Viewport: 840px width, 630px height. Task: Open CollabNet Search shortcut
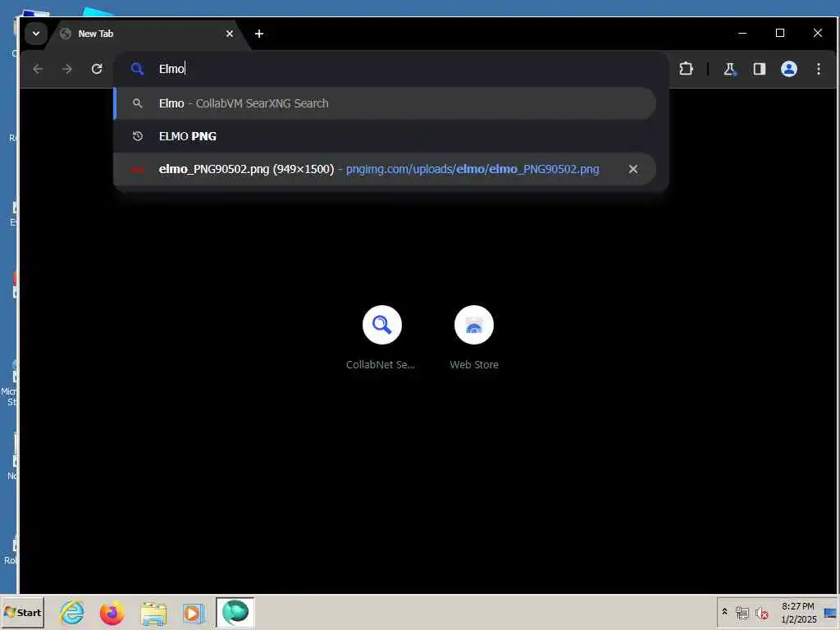(x=381, y=337)
